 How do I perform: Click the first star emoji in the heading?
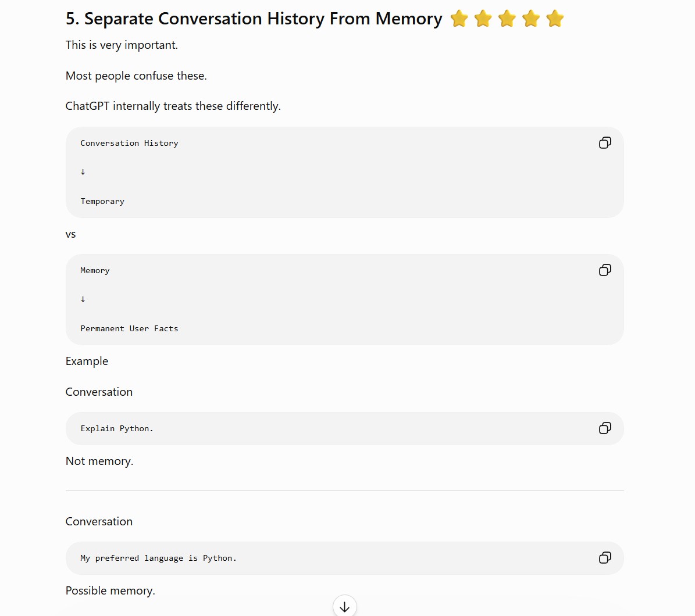coord(459,19)
